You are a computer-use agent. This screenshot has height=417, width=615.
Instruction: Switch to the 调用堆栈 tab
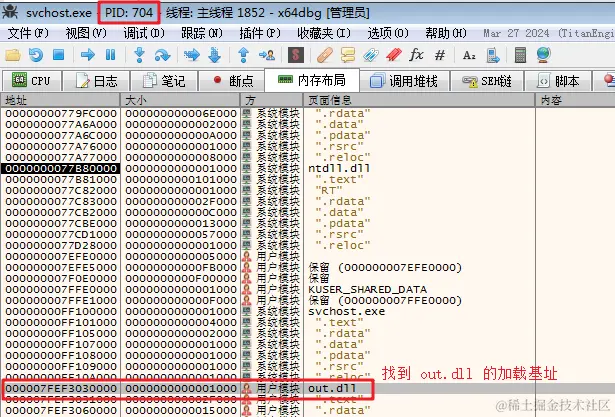(x=404, y=81)
